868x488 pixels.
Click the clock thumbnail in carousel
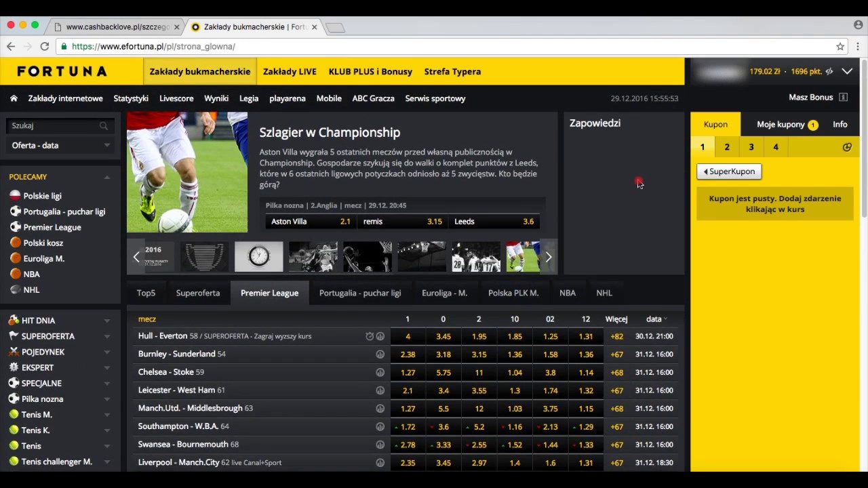(x=259, y=257)
